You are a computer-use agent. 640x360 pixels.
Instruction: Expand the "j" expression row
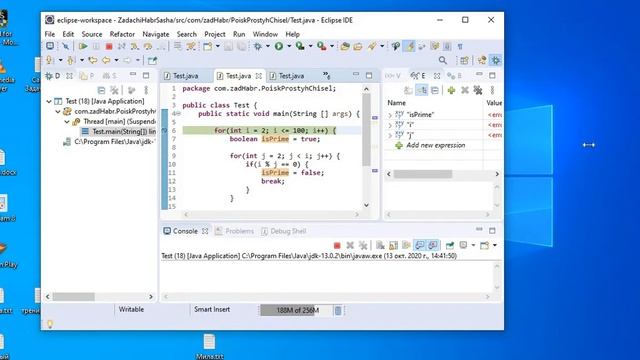[x=390, y=135]
